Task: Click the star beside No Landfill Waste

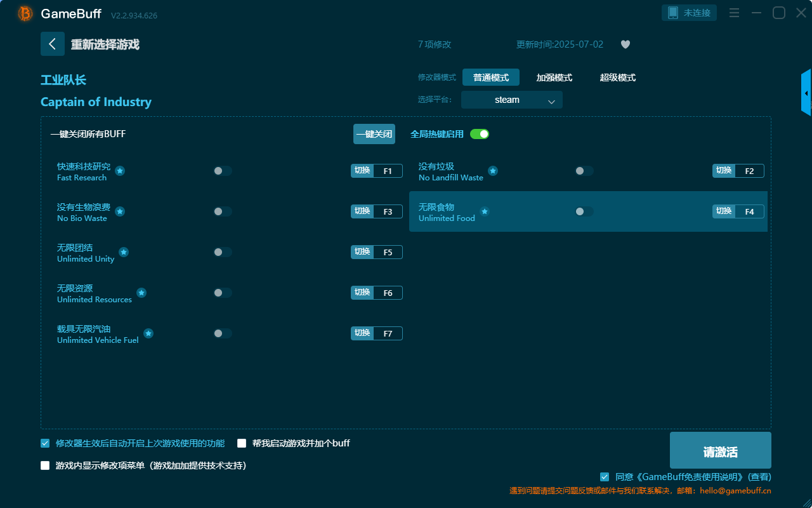Action: (493, 170)
